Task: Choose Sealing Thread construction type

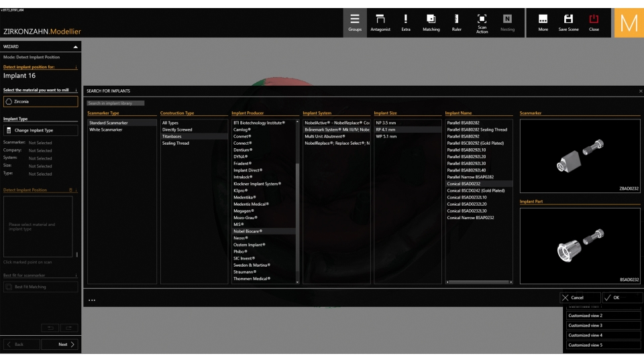Action: tap(194, 143)
